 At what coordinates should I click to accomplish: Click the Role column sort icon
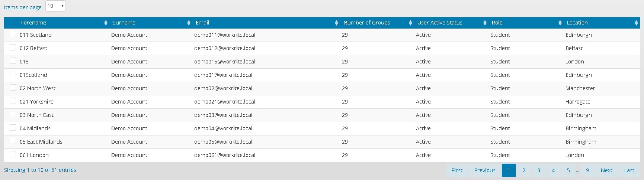tap(560, 23)
